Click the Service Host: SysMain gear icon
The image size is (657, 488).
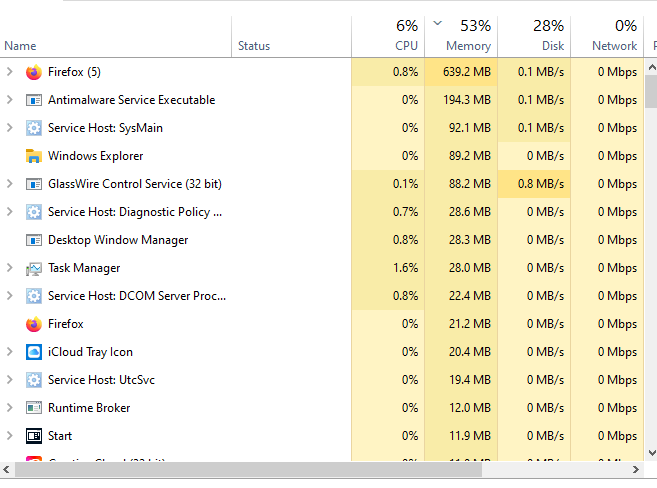coord(34,128)
